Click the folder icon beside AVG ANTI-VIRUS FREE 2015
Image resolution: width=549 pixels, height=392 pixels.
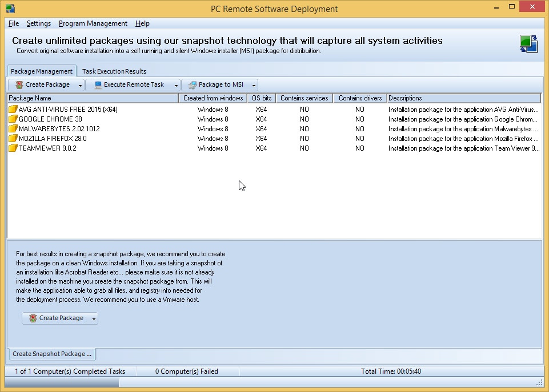(x=14, y=109)
